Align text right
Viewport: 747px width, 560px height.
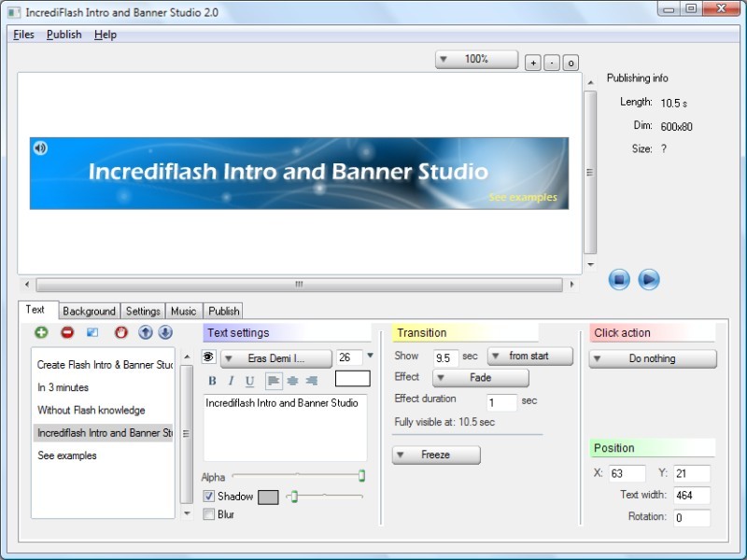click(312, 381)
